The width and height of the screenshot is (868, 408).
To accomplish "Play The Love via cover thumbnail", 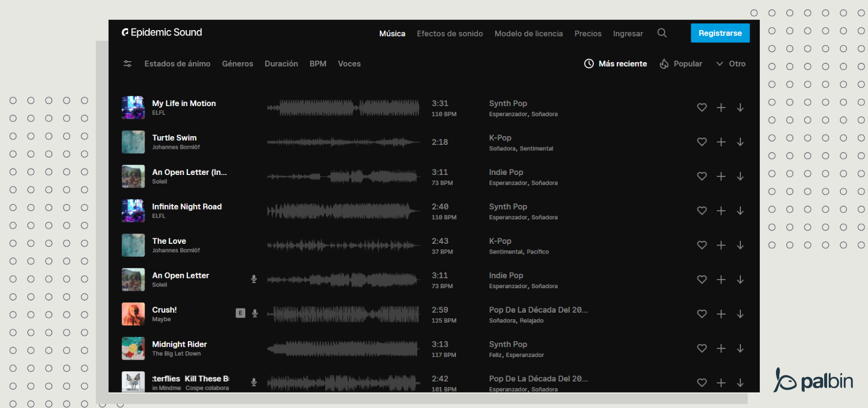I will pos(133,245).
